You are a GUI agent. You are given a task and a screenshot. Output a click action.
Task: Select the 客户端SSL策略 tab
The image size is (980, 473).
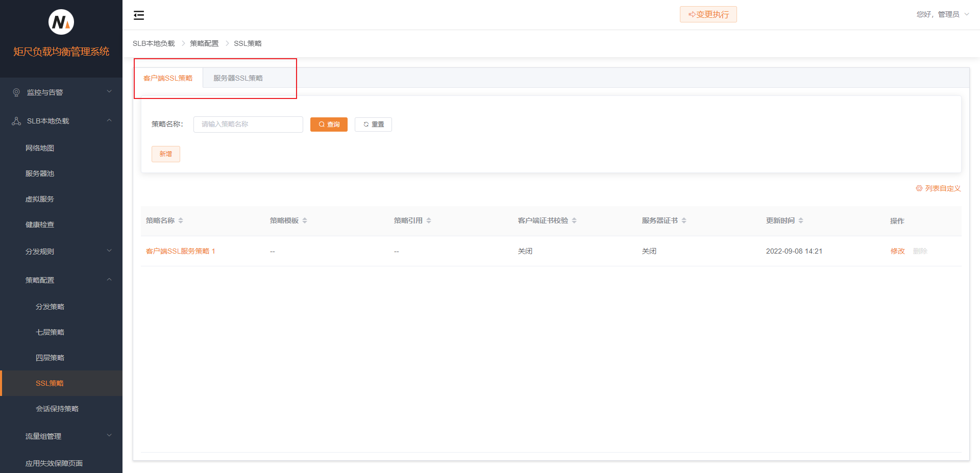click(x=168, y=78)
